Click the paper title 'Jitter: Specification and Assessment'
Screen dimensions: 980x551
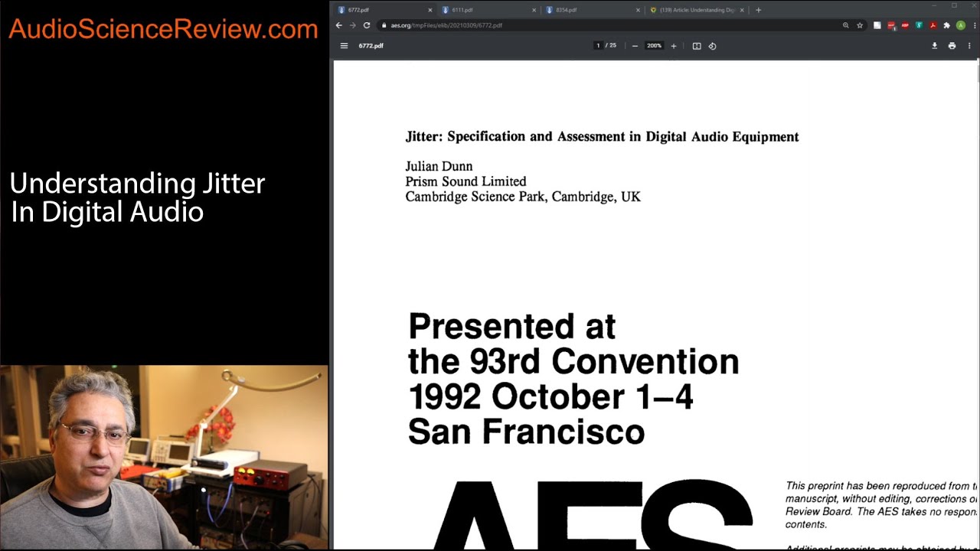click(602, 137)
